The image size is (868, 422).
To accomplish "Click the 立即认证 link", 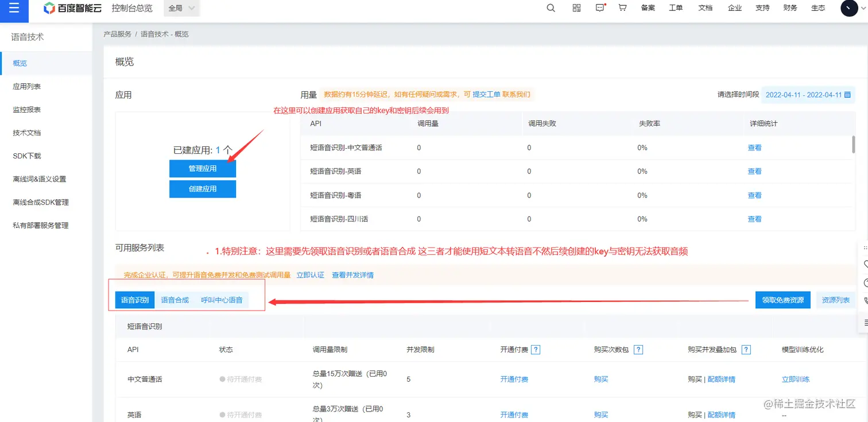I will coord(310,275).
